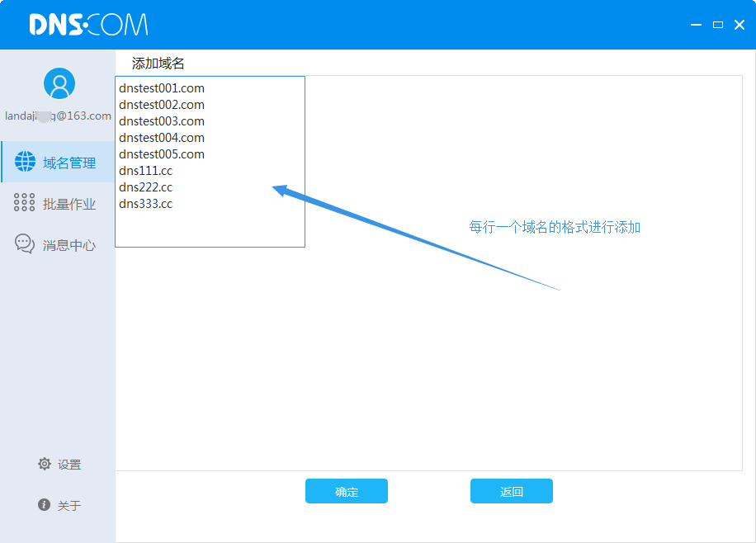Click the globe icon for 域名管理

(x=25, y=162)
